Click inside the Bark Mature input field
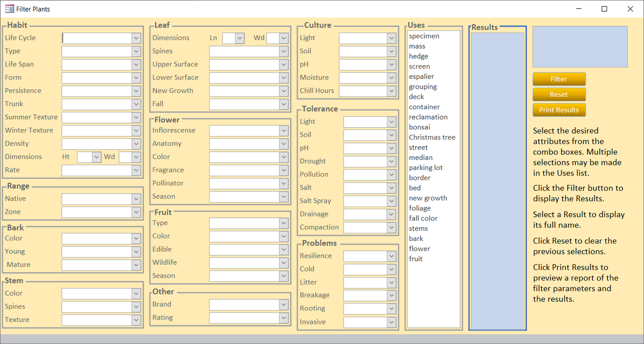Screen dimensions: 644x344 click(x=97, y=265)
